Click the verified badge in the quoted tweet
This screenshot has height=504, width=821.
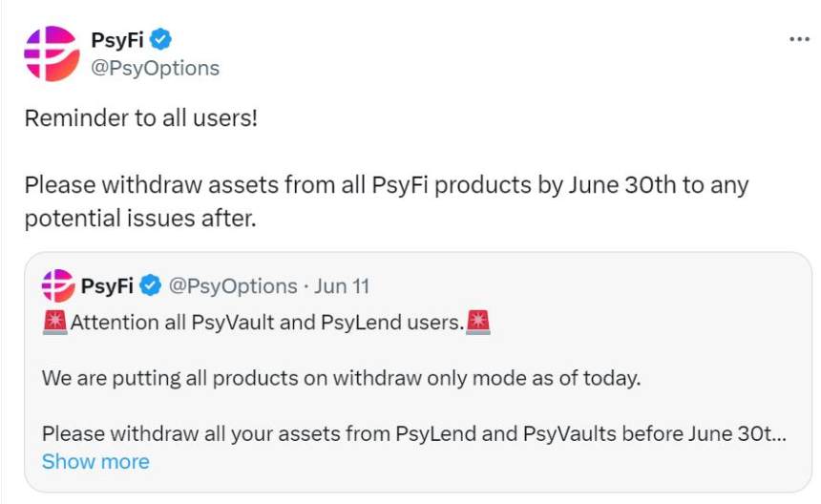click(151, 285)
